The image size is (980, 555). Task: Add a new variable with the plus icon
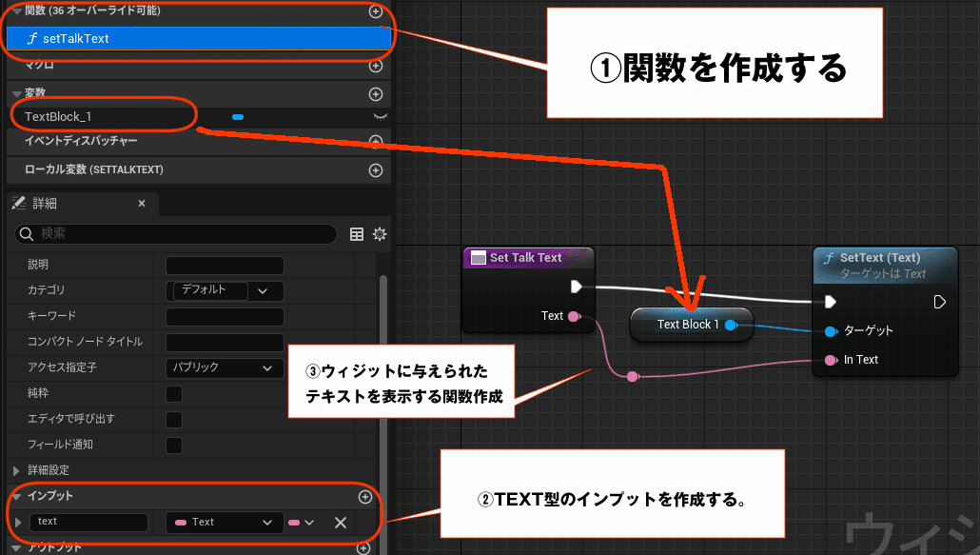tap(376, 93)
